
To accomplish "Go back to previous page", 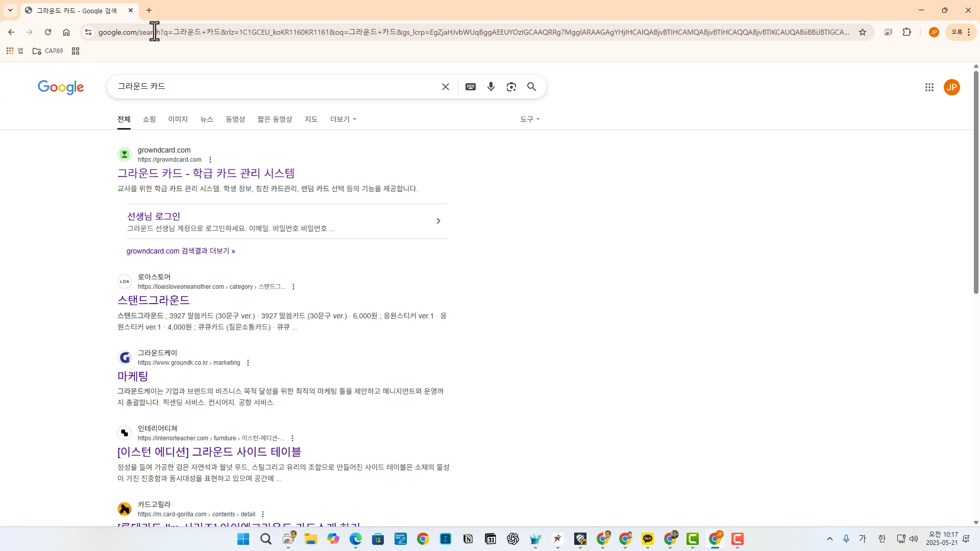I will pyautogui.click(x=11, y=32).
